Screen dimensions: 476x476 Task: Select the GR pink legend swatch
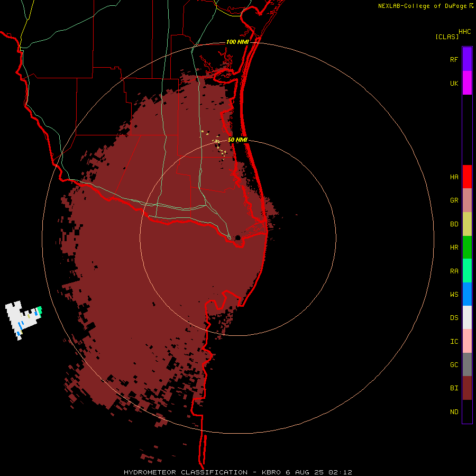click(467, 200)
